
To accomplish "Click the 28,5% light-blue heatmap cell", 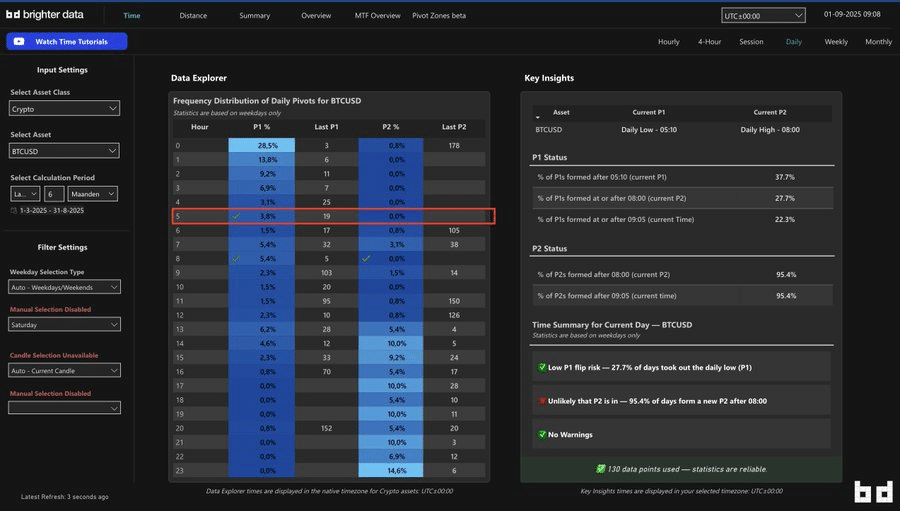I will [x=261, y=146].
